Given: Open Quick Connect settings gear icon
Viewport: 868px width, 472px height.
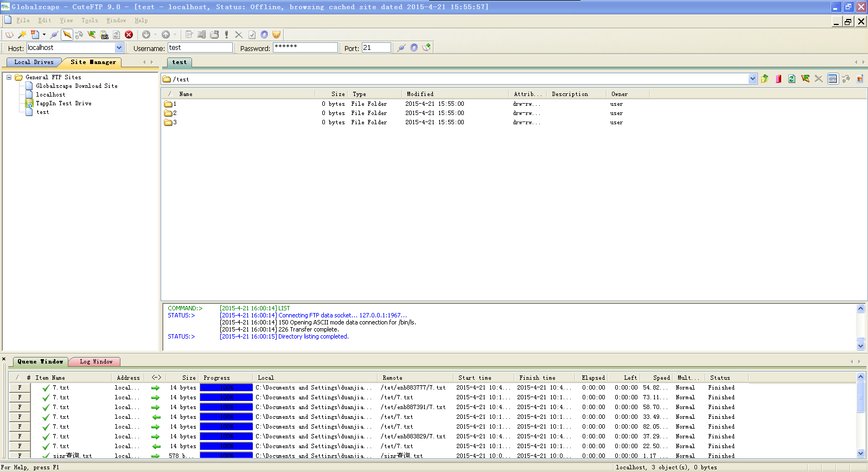Looking at the screenshot, I should 414,48.
